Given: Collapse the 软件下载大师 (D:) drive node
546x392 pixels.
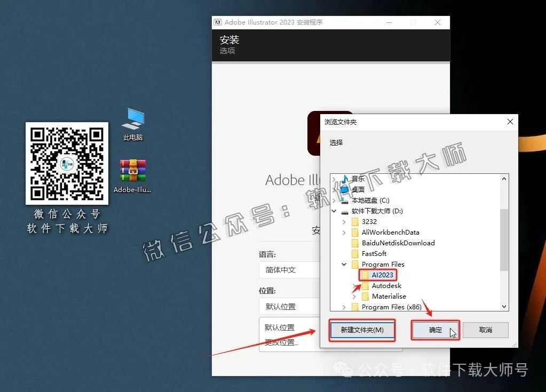Looking at the screenshot, I should (x=333, y=211).
